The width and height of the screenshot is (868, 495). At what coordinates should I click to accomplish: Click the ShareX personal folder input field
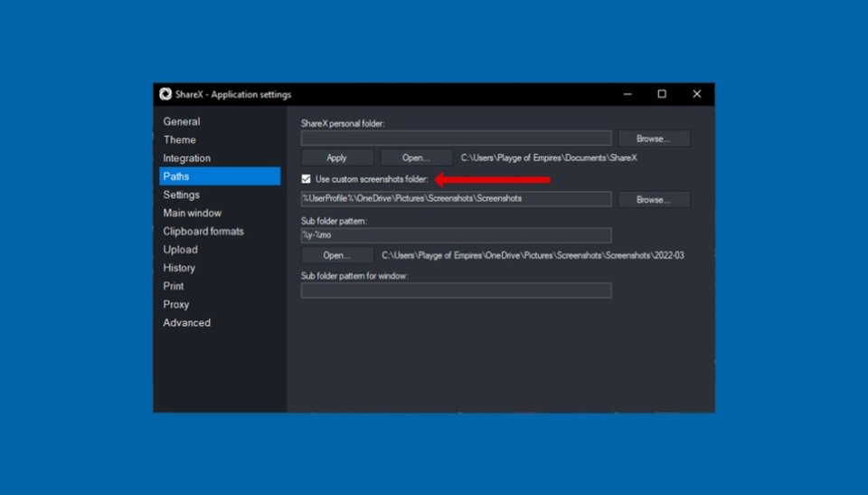456,138
